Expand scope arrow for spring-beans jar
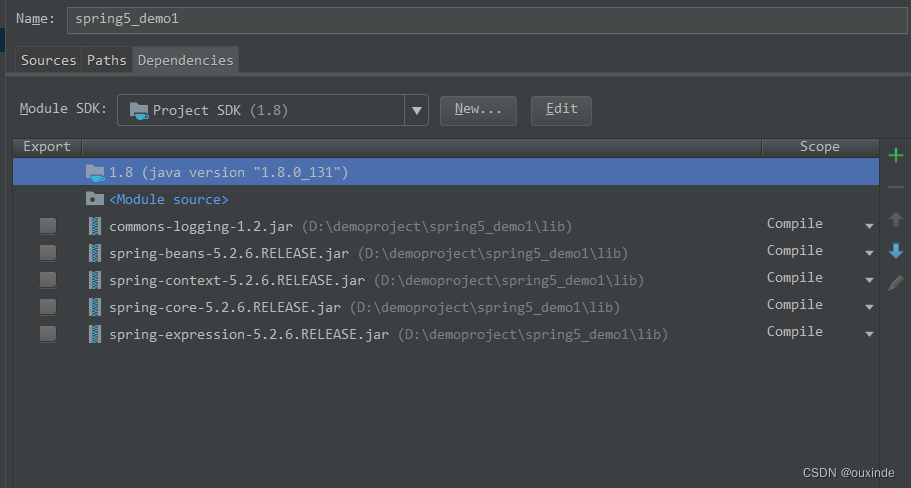Screen dimensions: 911x488 pos(869,253)
